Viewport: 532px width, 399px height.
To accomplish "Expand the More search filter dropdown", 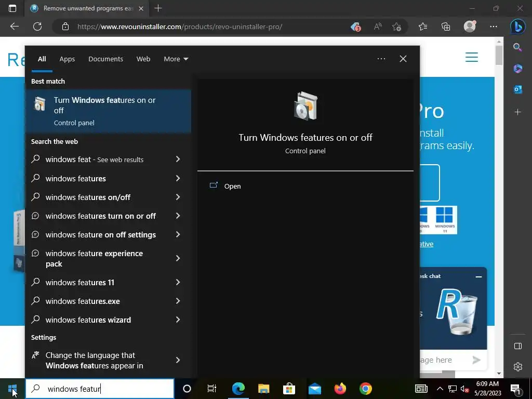I will tap(176, 59).
